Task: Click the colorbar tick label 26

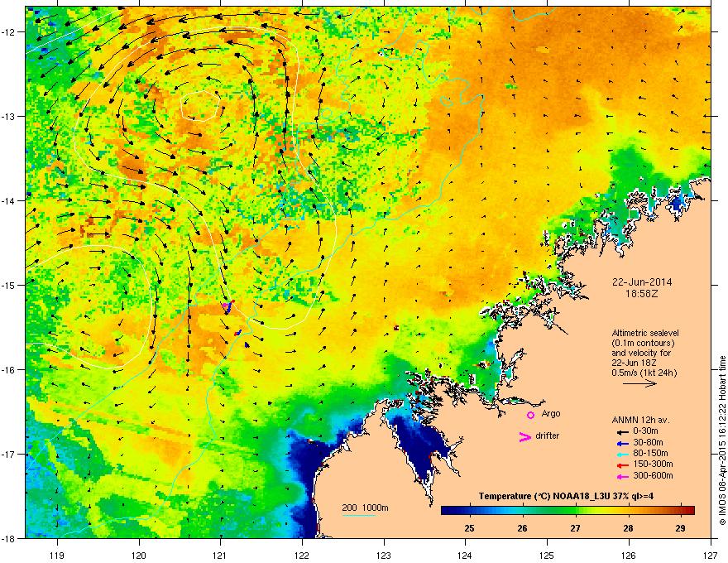Action: click(522, 528)
